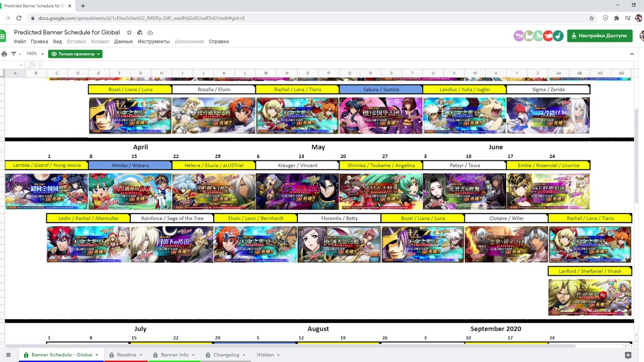Check document cloud save status icon
Image resolution: width=644 pixels, height=362 pixels.
pos(150,32)
